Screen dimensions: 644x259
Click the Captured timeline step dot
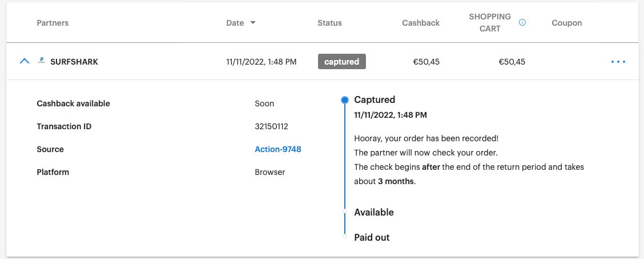(x=345, y=100)
